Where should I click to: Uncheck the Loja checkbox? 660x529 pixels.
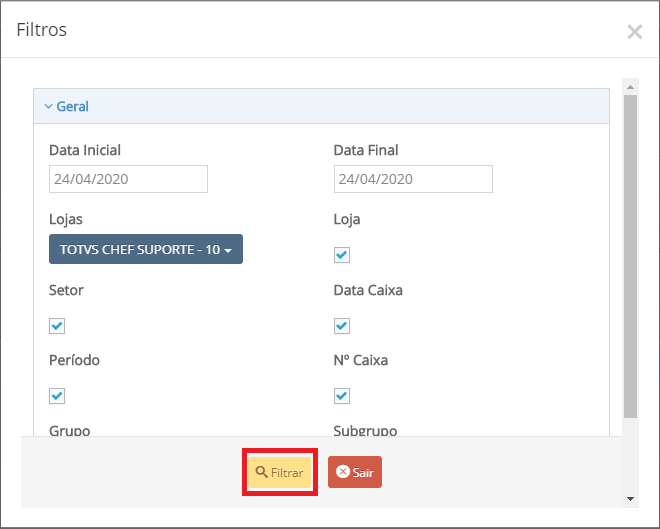click(x=342, y=255)
